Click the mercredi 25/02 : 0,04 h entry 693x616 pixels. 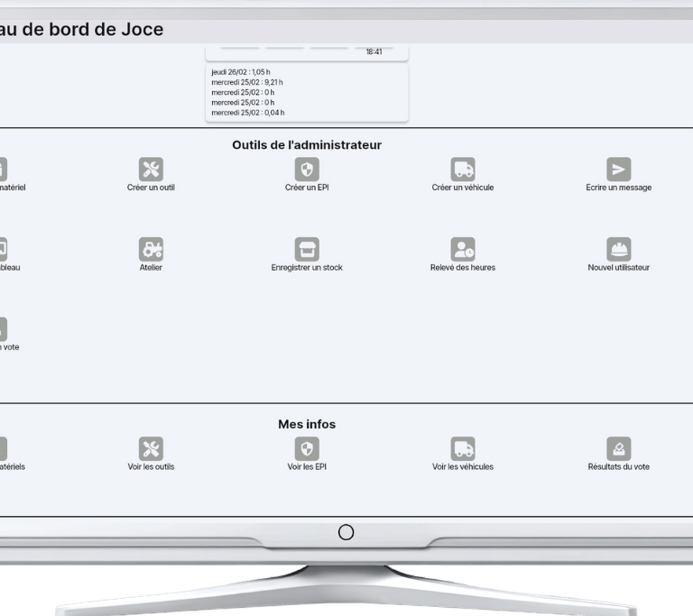point(248,113)
